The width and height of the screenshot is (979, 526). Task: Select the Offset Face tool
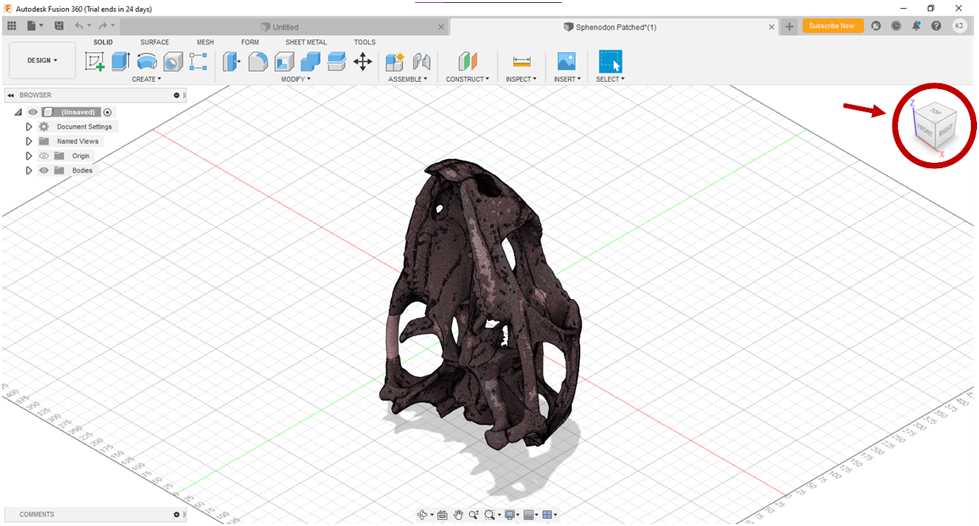coord(337,61)
